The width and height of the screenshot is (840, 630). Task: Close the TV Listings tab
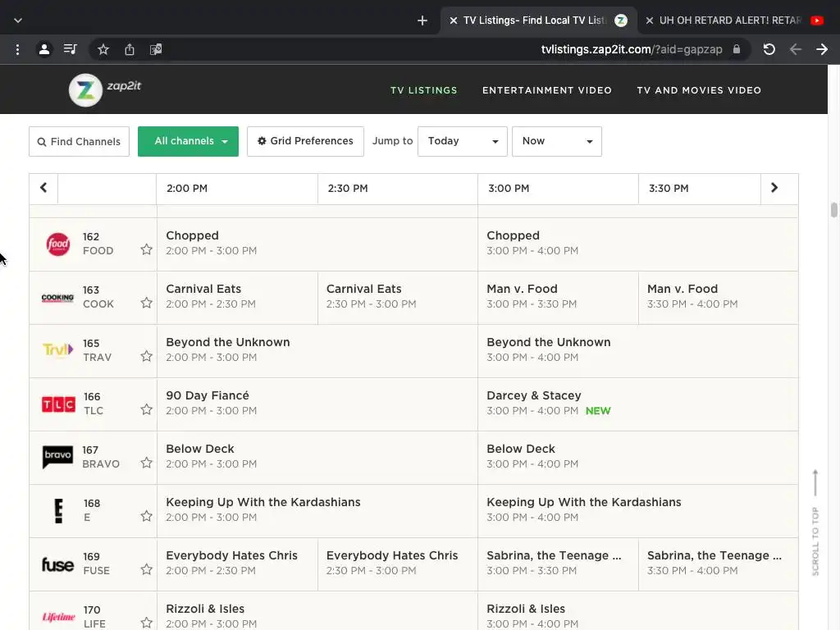453,21
